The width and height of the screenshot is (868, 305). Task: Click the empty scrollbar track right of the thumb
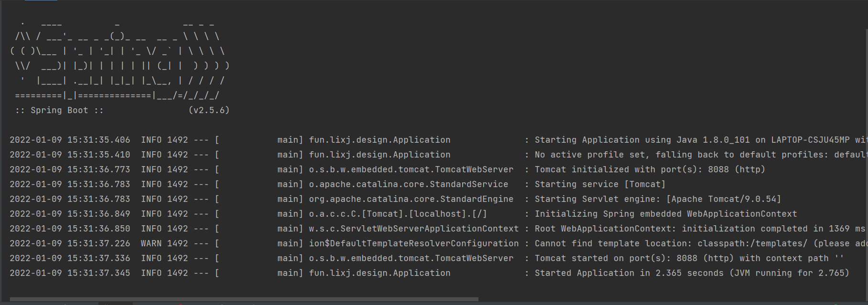tap(668, 299)
